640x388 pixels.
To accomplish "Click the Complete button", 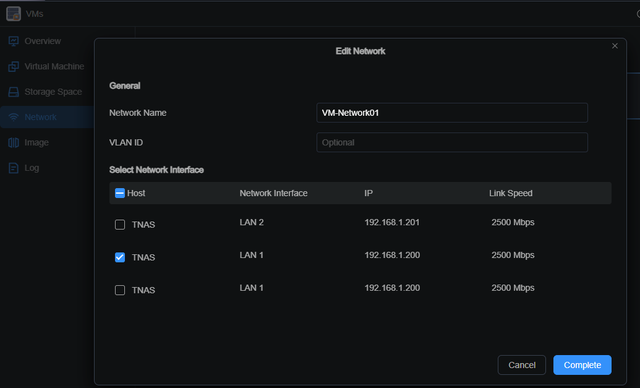I will point(582,365).
